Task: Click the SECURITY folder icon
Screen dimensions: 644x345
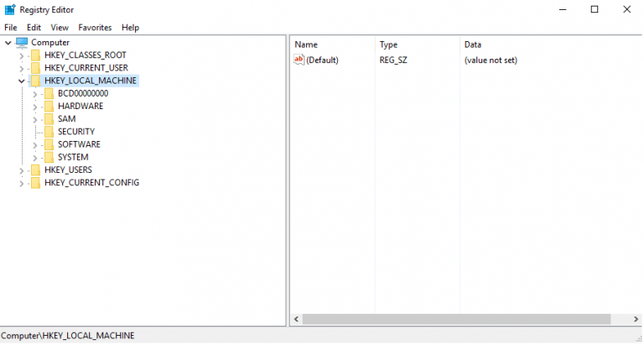Action: [49, 132]
